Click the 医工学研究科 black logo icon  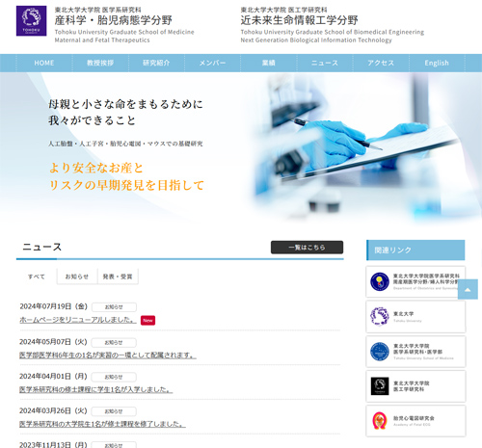coord(380,386)
